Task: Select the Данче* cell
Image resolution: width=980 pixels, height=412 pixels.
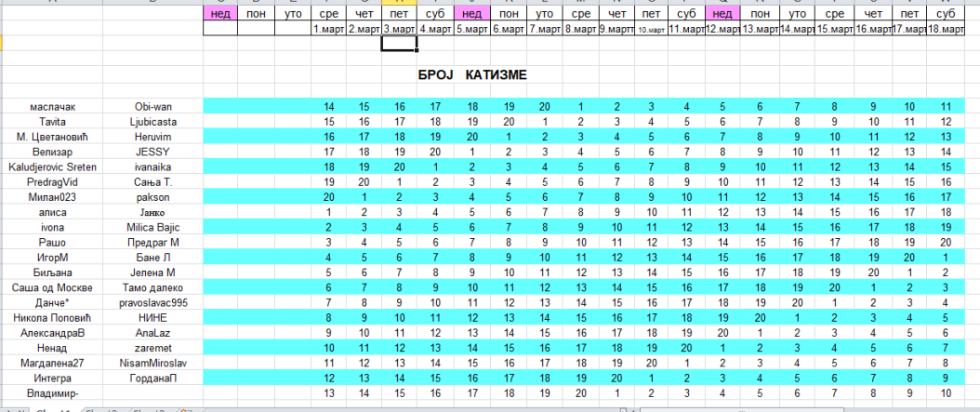Action: 52,302
